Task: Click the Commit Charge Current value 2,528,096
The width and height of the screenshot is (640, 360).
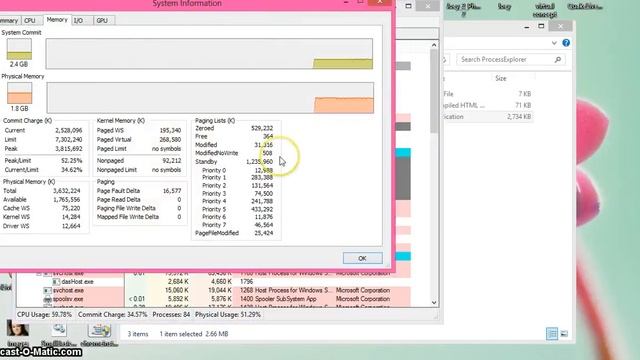Action: 69,131
